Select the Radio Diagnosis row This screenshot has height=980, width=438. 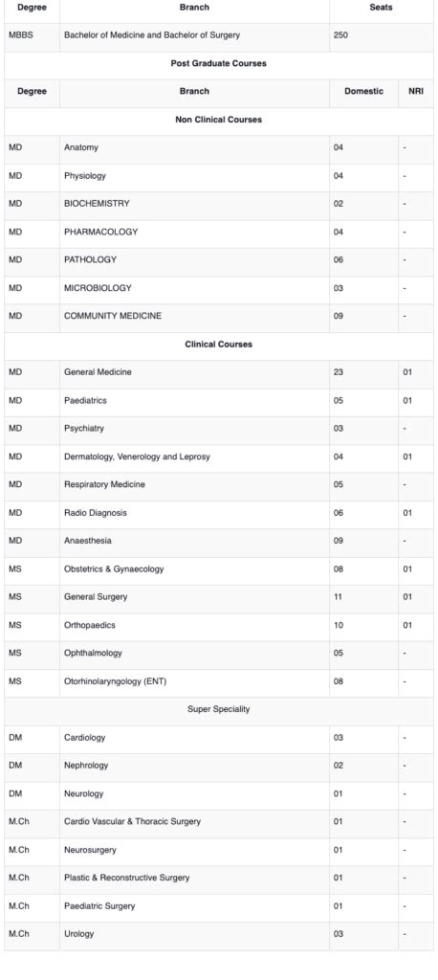click(x=219, y=513)
